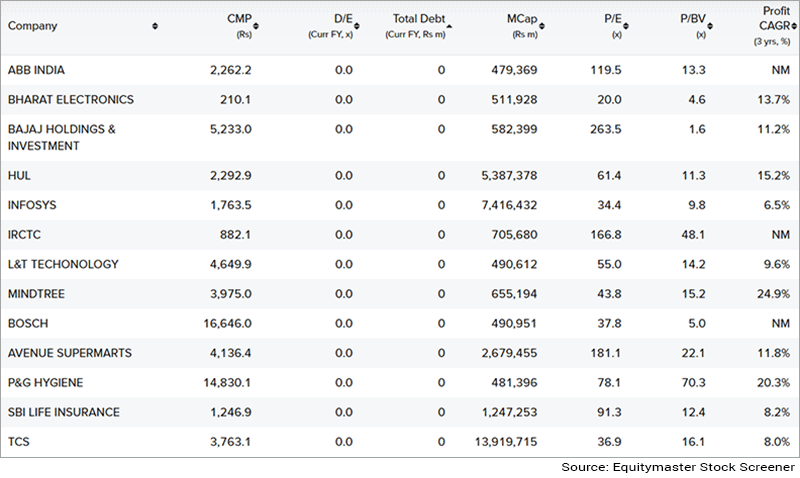Sort by CMP using its sort arrows

click(256, 26)
